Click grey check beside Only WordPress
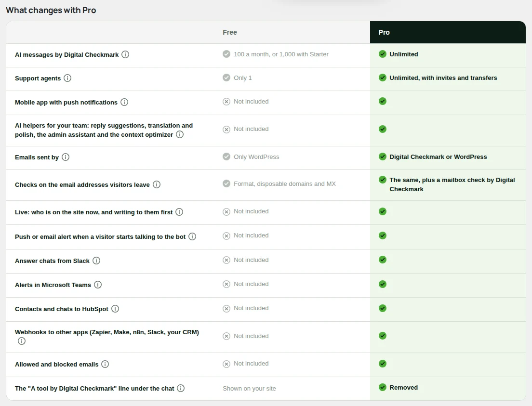Image resolution: width=532 pixels, height=406 pixels. point(226,157)
